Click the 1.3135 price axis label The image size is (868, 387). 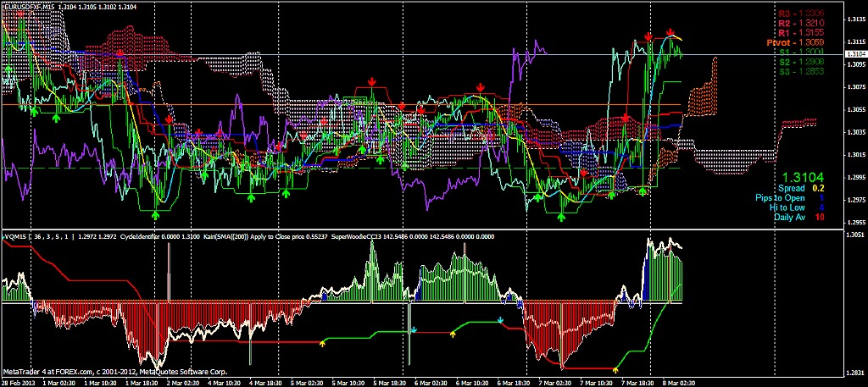[856, 19]
